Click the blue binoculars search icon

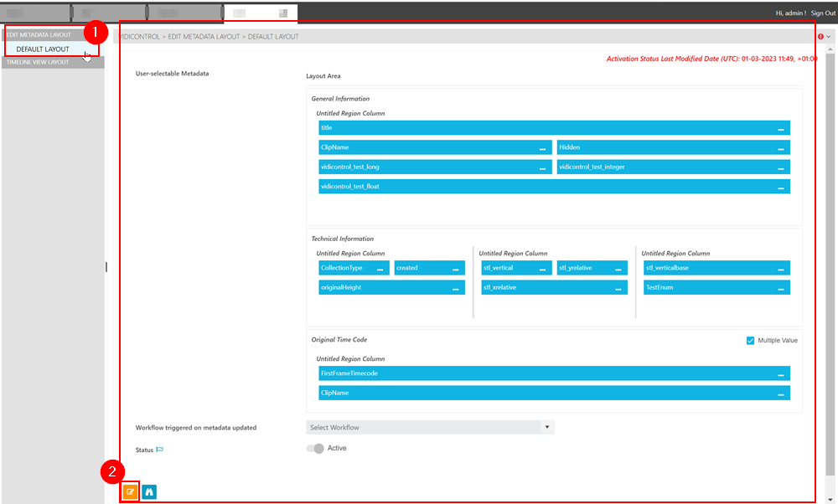click(x=149, y=491)
